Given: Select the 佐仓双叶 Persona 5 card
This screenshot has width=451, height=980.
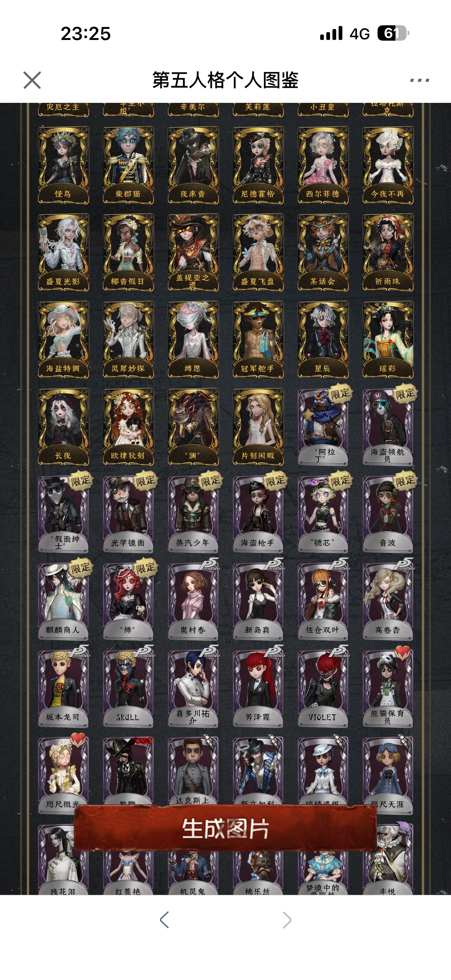Looking at the screenshot, I should 323,601.
